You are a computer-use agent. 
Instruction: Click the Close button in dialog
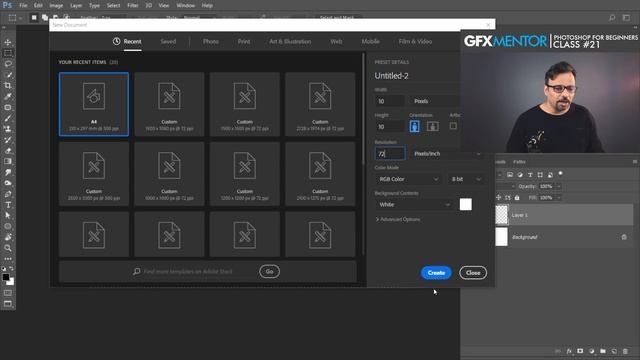pyautogui.click(x=473, y=273)
